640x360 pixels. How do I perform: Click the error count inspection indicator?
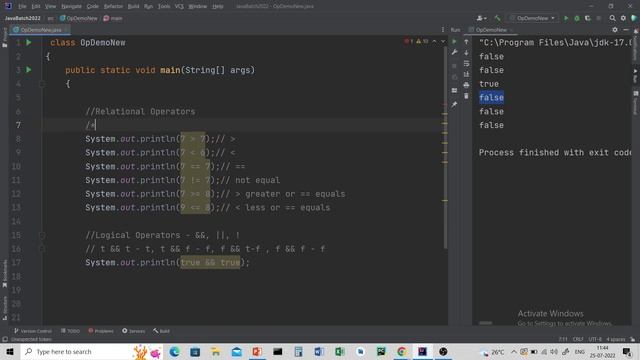[x=409, y=42]
